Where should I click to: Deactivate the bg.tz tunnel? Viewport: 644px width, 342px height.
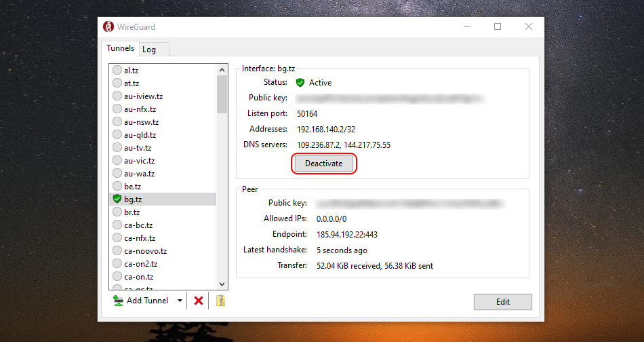(x=323, y=164)
